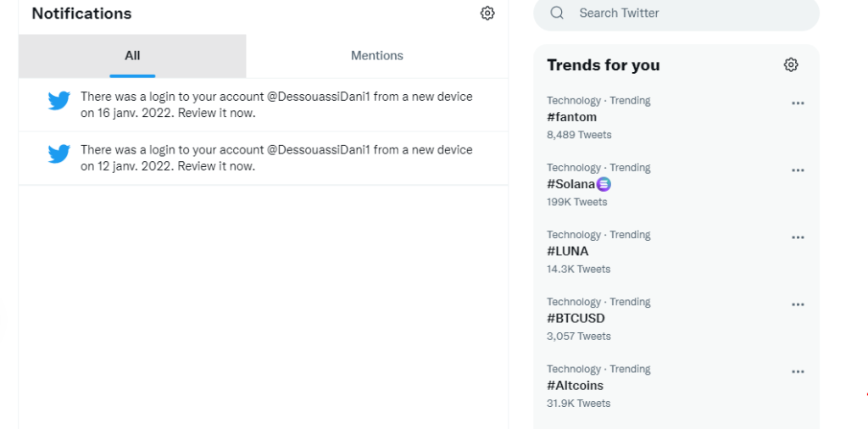This screenshot has height=429, width=868.
Task: Open the #Altcoins trend
Action: click(676, 386)
